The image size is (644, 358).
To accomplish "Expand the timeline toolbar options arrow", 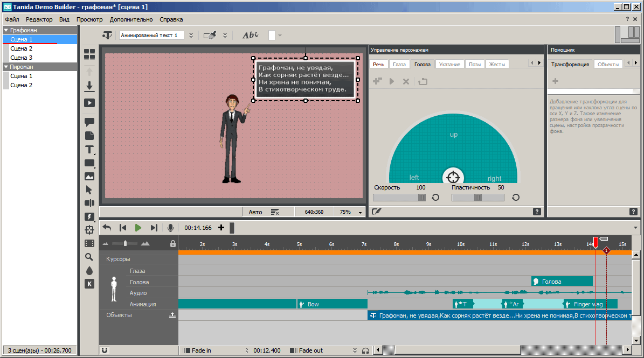I will pyautogui.click(x=635, y=228).
